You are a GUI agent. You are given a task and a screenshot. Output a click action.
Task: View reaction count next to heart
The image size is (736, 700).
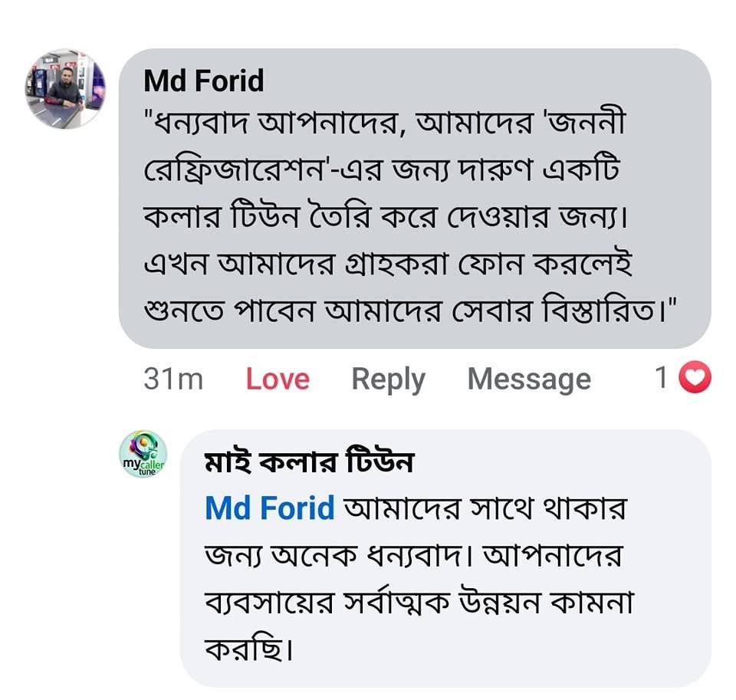[661, 377]
